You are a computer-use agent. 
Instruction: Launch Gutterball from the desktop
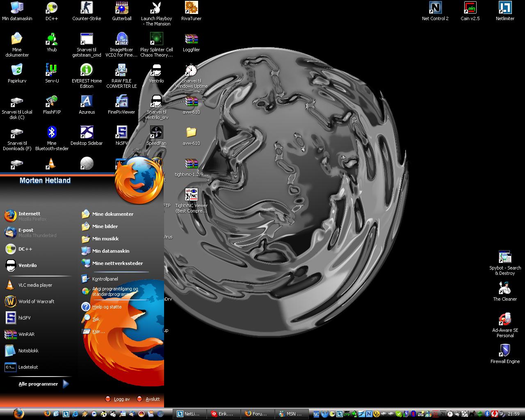[x=122, y=11]
